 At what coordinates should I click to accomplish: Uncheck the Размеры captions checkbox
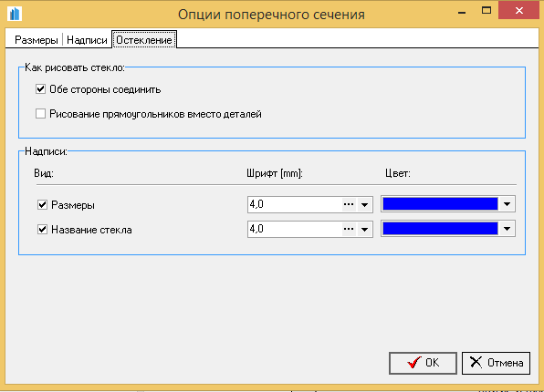click(42, 205)
